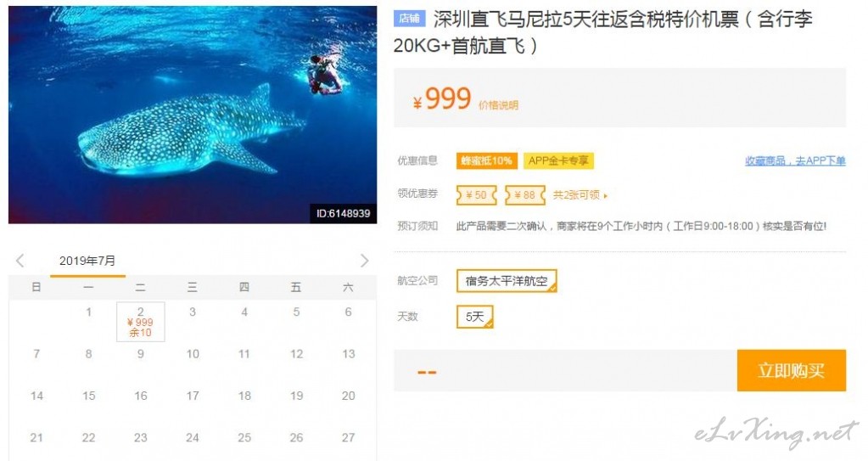
Task: Open the 蜂蜜抵10% discount tag
Action: point(487,160)
